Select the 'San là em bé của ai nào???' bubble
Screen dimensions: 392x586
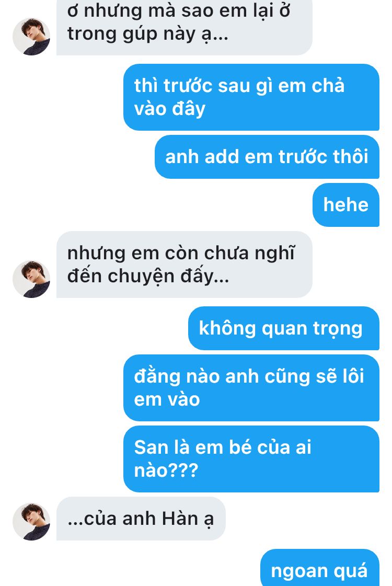click(x=251, y=459)
